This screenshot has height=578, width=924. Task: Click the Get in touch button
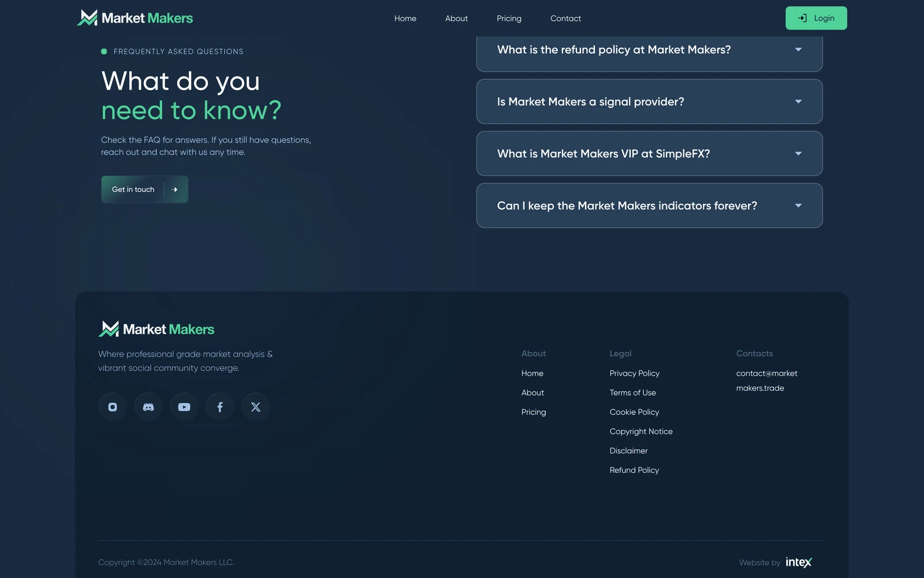tap(144, 190)
